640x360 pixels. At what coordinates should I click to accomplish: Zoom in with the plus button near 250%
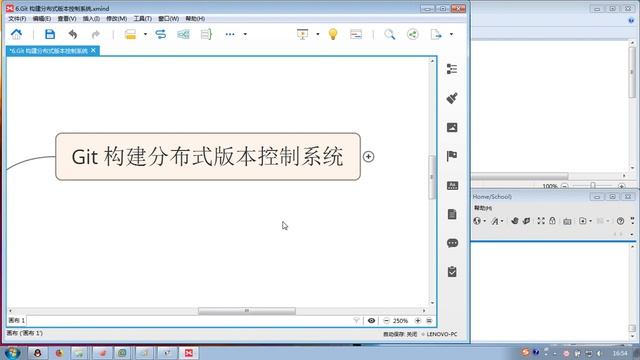pos(418,321)
